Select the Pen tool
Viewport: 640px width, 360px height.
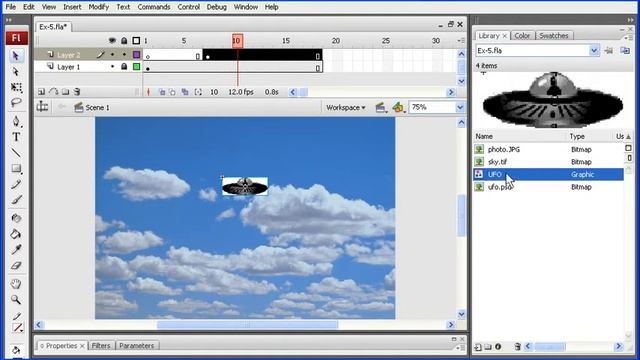(16, 121)
